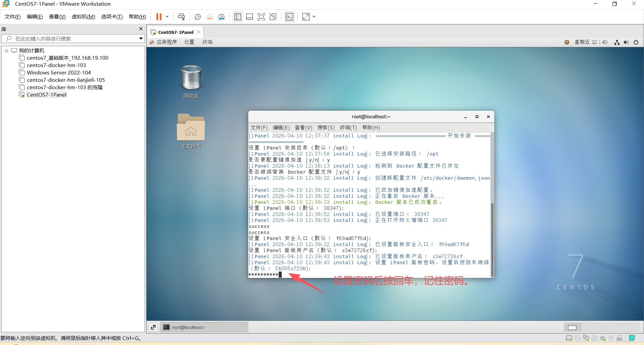Click the CD/DVD drive status icon
Viewport: 644px width, 345px height.
pos(578,338)
